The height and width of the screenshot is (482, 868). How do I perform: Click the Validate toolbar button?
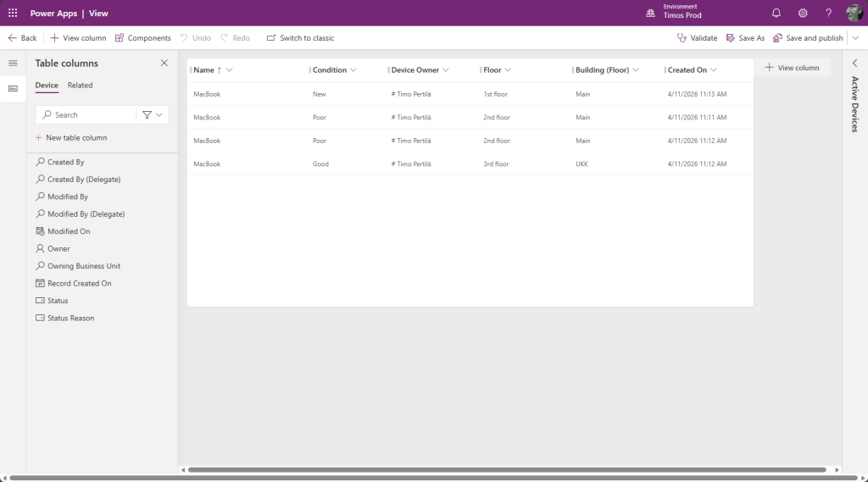point(697,38)
